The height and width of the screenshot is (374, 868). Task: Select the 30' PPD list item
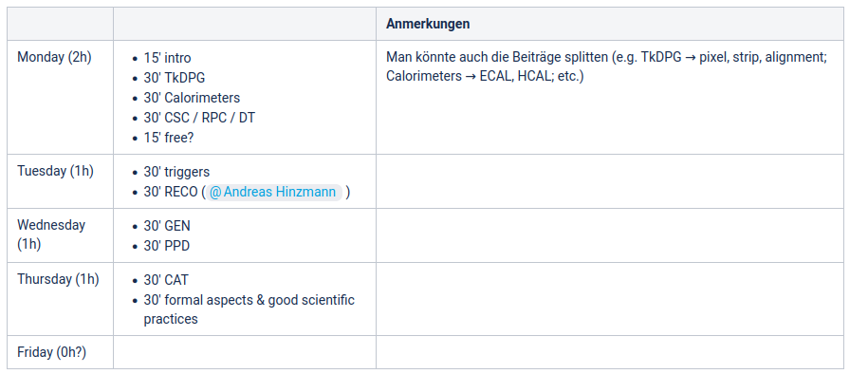[x=167, y=246]
